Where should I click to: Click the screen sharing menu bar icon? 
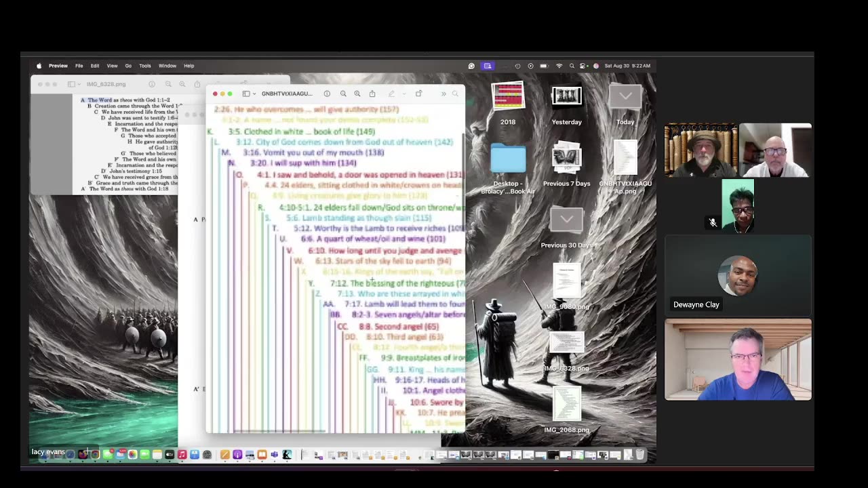pos(487,66)
